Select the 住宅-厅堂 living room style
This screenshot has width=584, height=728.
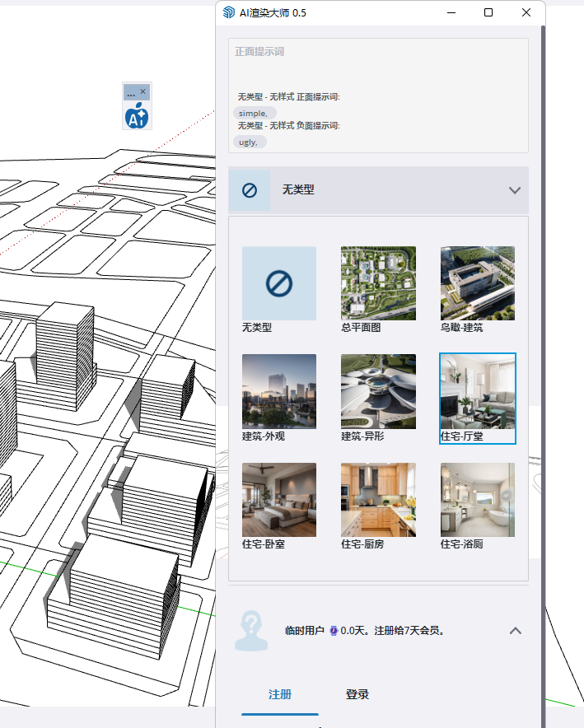click(478, 392)
